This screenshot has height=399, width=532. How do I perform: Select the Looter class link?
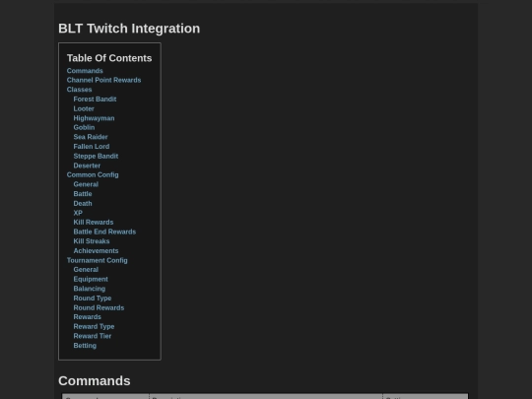[x=84, y=108]
